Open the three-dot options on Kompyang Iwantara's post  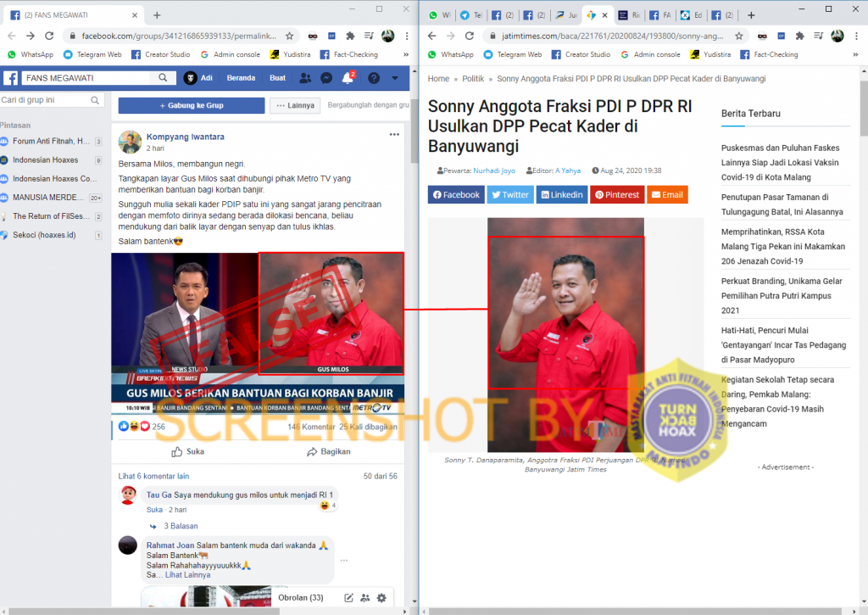[x=394, y=135]
